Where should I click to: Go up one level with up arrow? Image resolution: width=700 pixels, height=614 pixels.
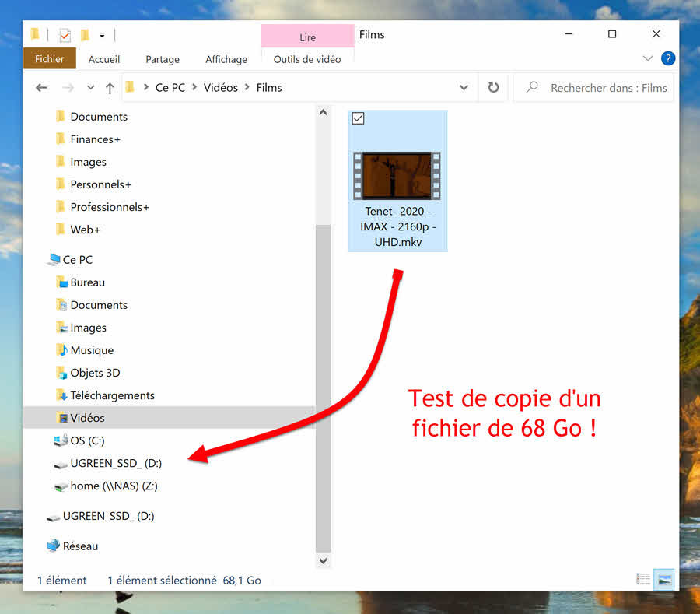[110, 87]
